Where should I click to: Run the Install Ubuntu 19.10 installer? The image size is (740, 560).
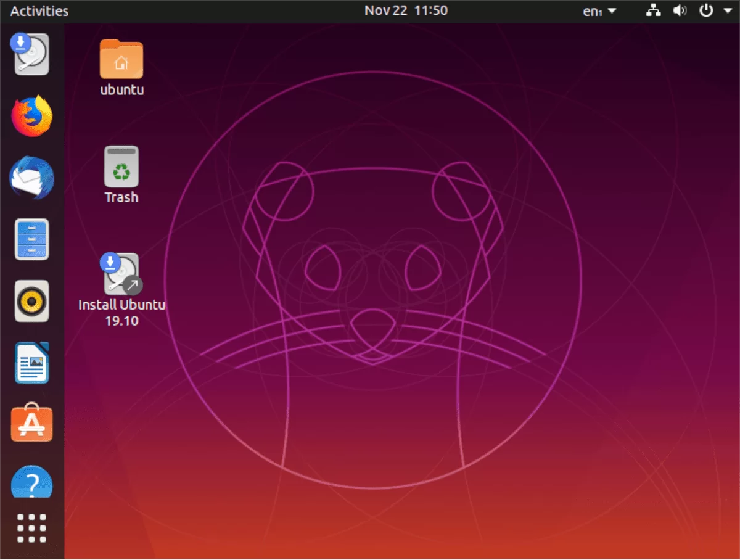coord(121,274)
